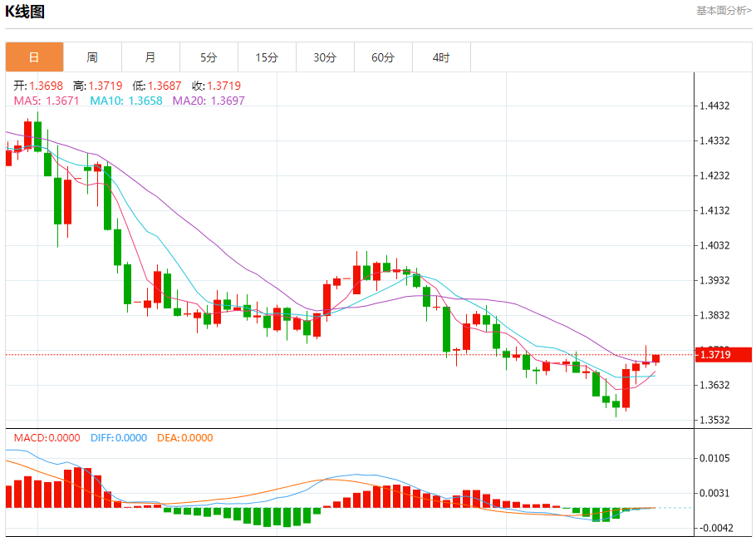Image resolution: width=756 pixels, height=537 pixels.
Task: Click the 低: 1.3687 low price
Action: click(x=157, y=86)
